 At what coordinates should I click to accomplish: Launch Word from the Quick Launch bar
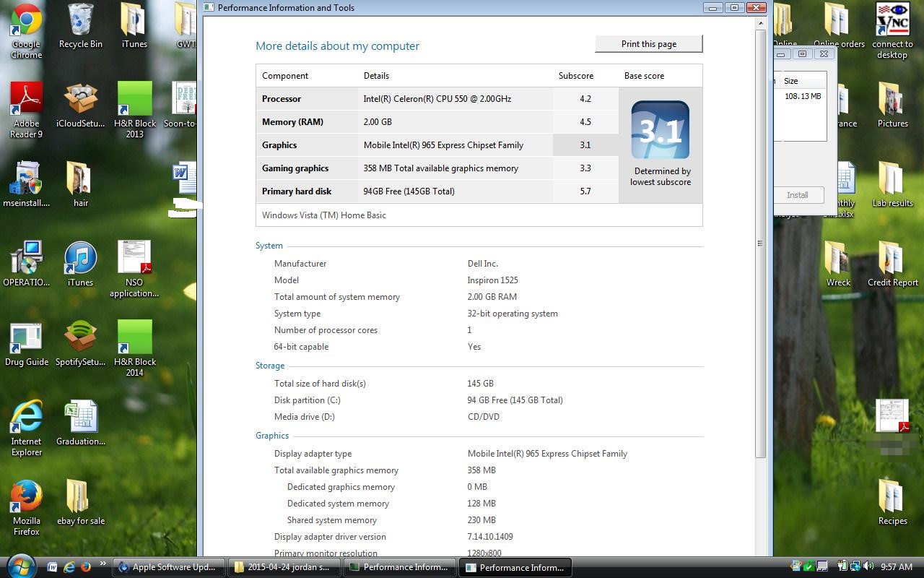pyautogui.click(x=53, y=567)
